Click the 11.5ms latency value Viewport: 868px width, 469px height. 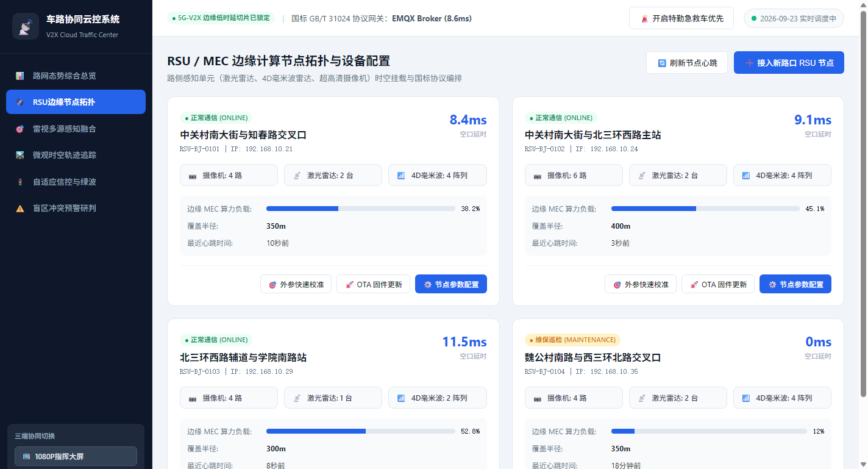(x=464, y=342)
